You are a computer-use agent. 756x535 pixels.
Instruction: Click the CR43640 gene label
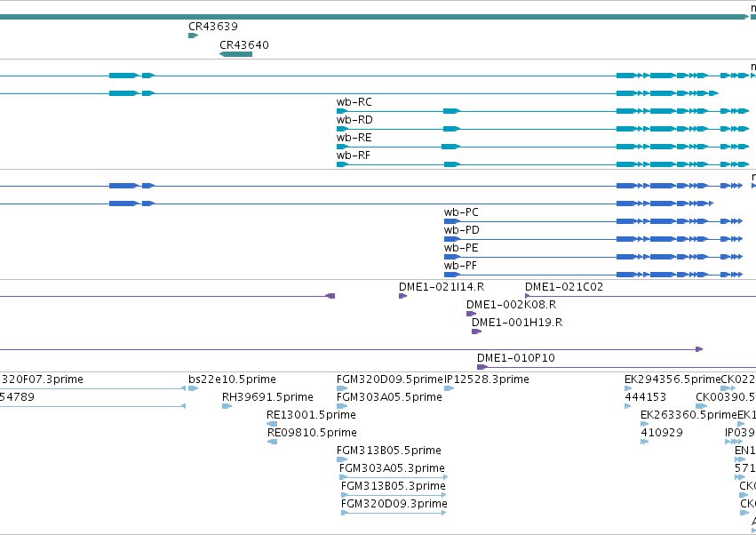(244, 44)
